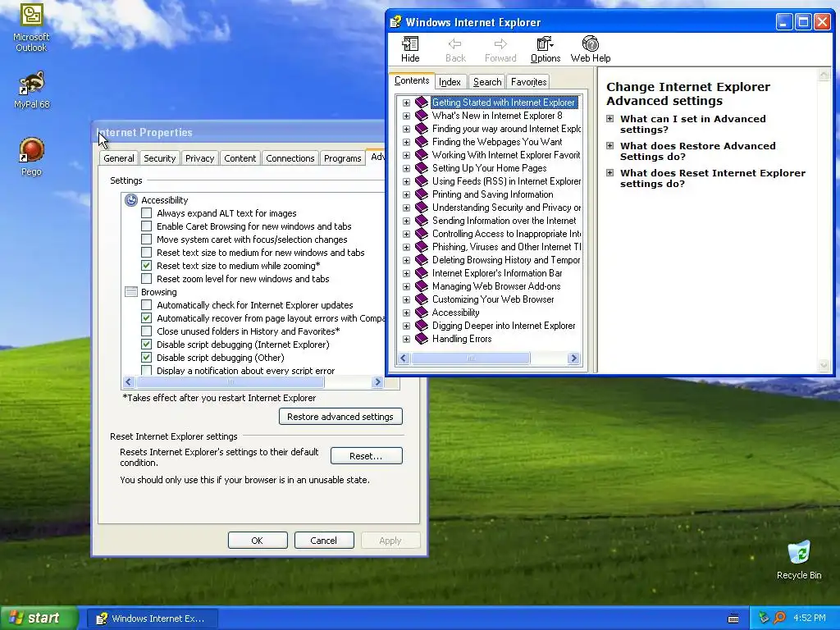
Task: Click the Reset... button
Action: (366, 456)
